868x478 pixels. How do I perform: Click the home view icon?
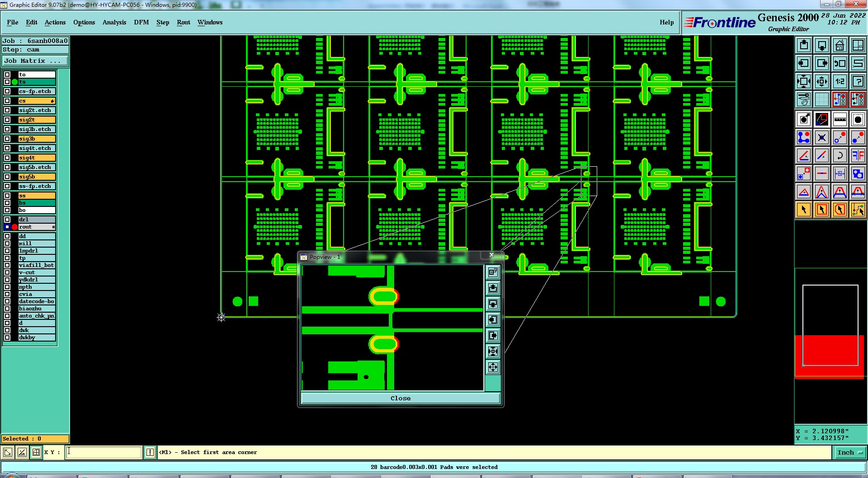pos(840,45)
